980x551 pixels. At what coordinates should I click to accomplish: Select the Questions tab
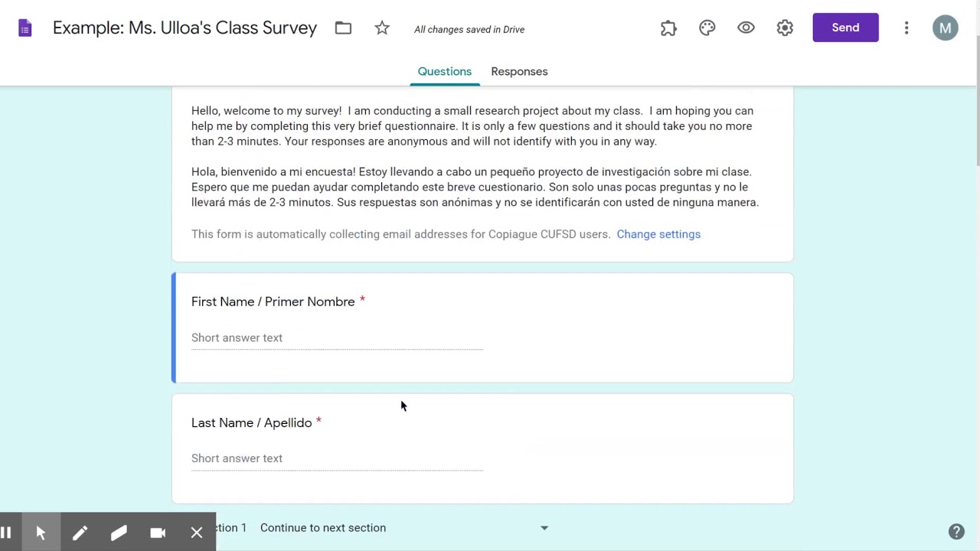pyautogui.click(x=444, y=71)
